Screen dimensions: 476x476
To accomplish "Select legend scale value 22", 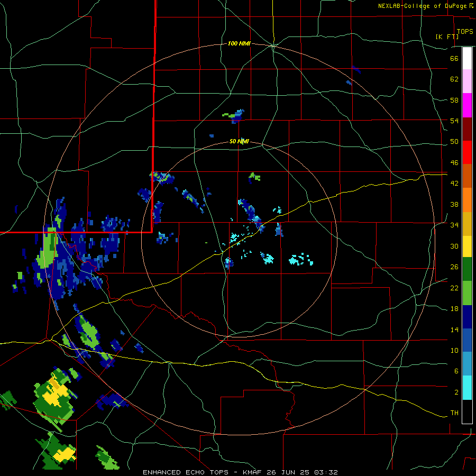I will tap(454, 288).
